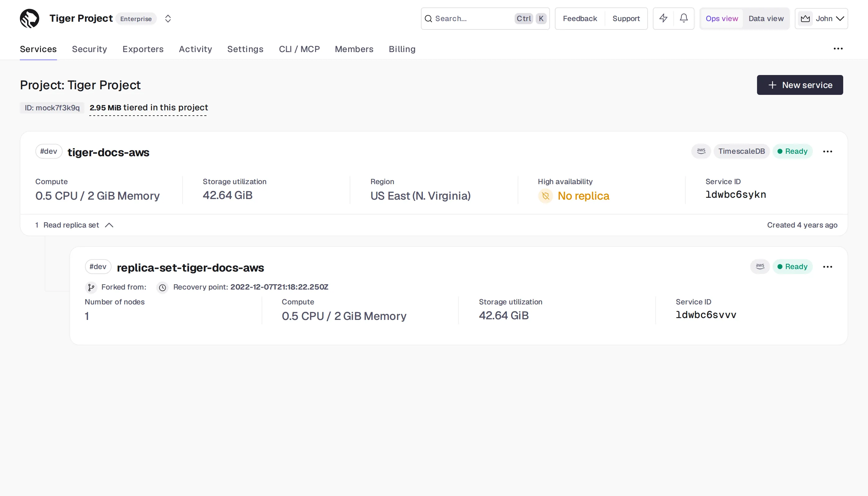The image size is (868, 496).
Task: Click the No replica shield icon
Action: [545, 196]
